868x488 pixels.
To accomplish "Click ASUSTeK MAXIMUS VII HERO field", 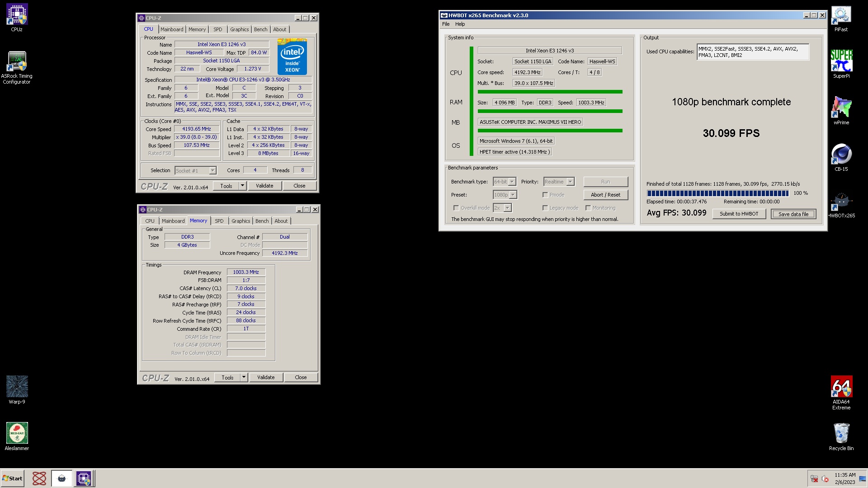I will (x=530, y=122).
